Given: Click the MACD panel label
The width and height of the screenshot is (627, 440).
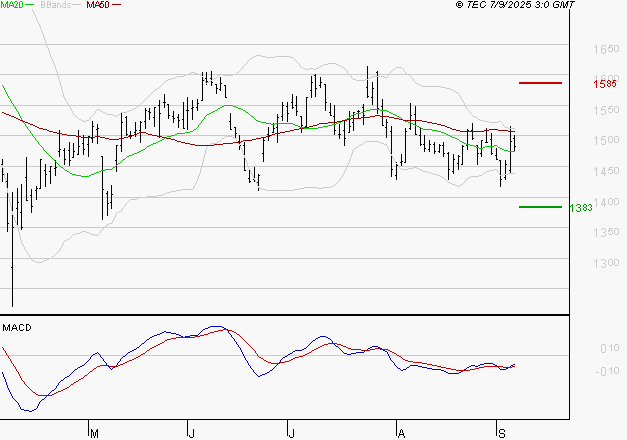Looking at the screenshot, I should tap(17, 328).
